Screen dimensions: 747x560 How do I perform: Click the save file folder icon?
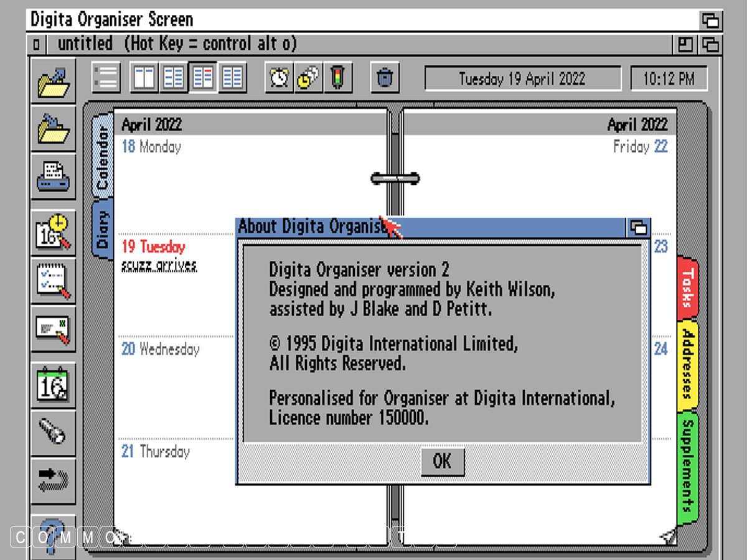pos(54,129)
